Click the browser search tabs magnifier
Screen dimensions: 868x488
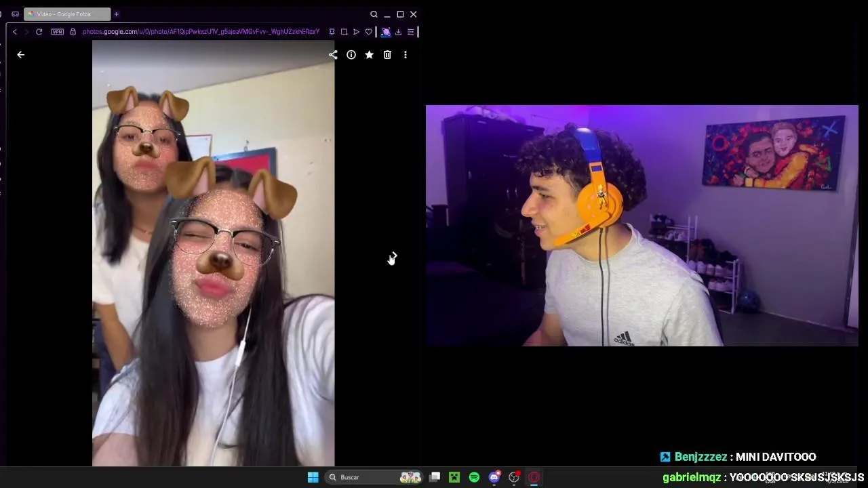pyautogui.click(x=374, y=14)
